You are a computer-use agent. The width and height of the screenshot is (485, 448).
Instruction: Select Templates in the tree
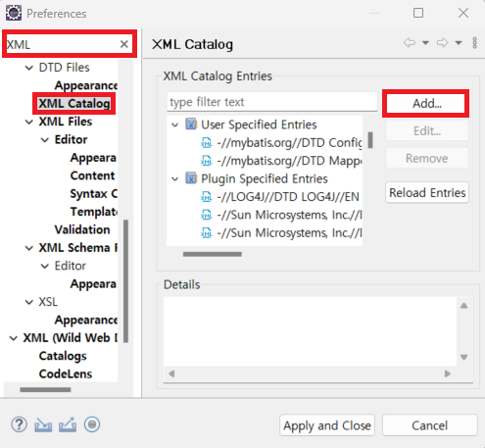94,212
